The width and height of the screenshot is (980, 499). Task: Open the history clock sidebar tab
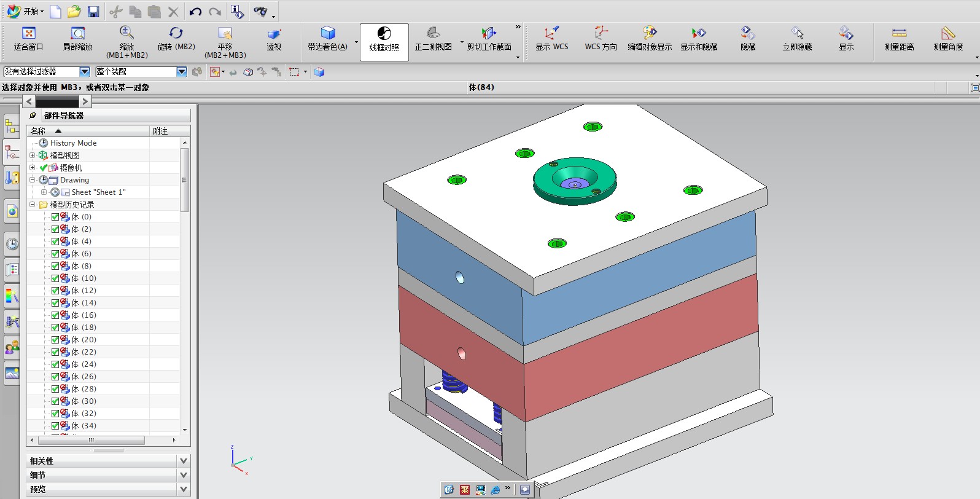[12, 244]
